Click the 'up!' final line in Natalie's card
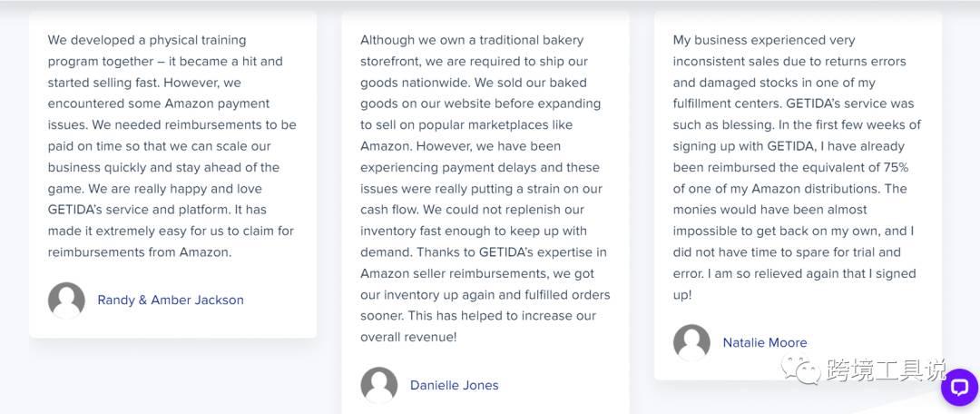 (x=682, y=295)
